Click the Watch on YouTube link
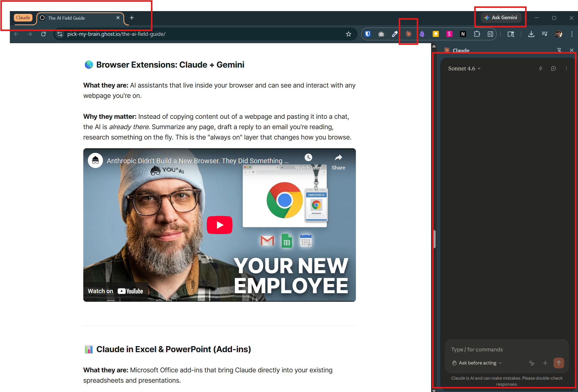The height and width of the screenshot is (392, 578). point(115,291)
